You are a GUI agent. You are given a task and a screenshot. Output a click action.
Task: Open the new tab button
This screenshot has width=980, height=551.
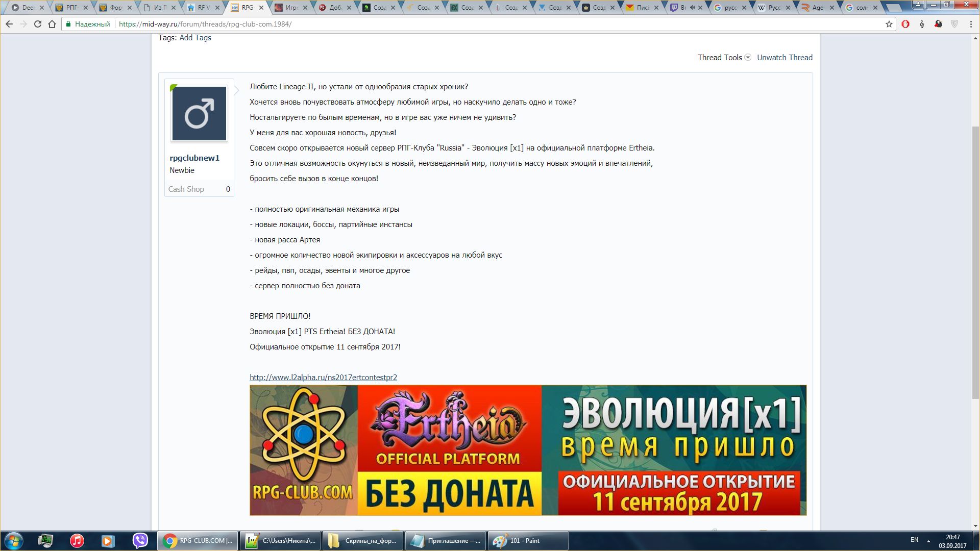point(894,8)
